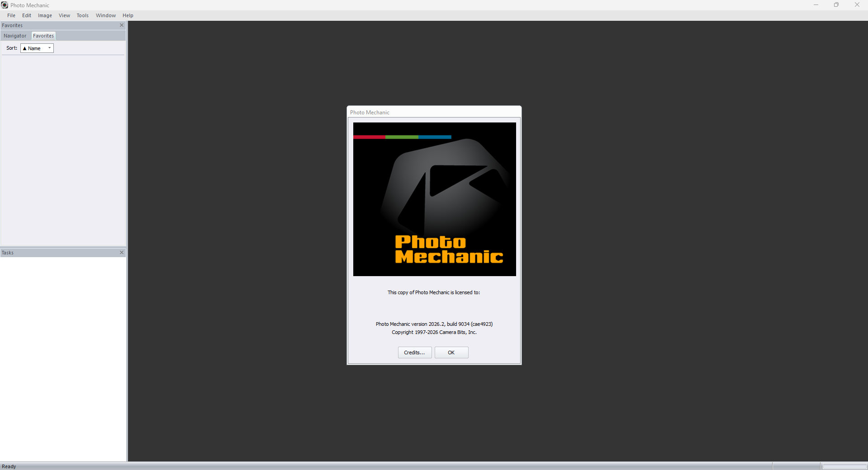
Task: Open the Image menu
Action: [x=45, y=15]
